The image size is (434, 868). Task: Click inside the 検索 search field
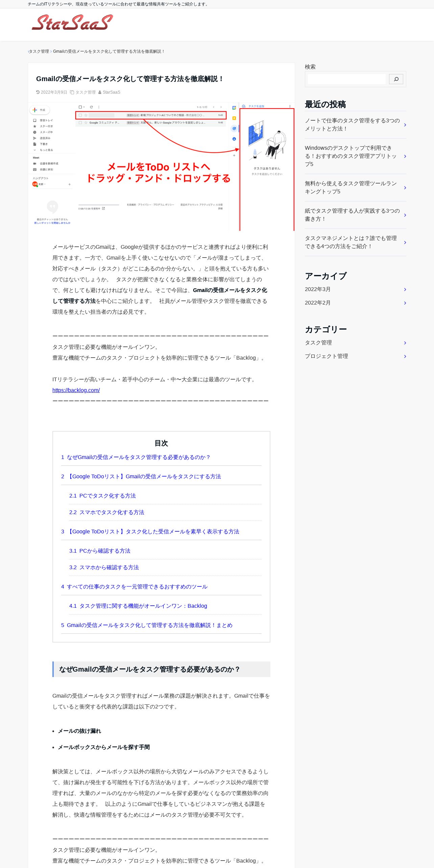(346, 79)
